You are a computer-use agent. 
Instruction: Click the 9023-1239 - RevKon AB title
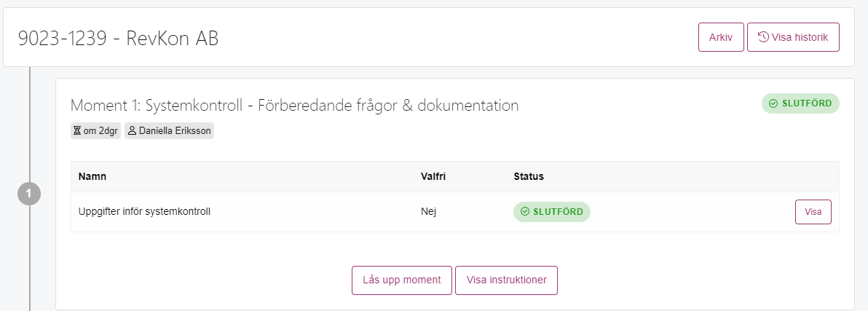(x=119, y=38)
